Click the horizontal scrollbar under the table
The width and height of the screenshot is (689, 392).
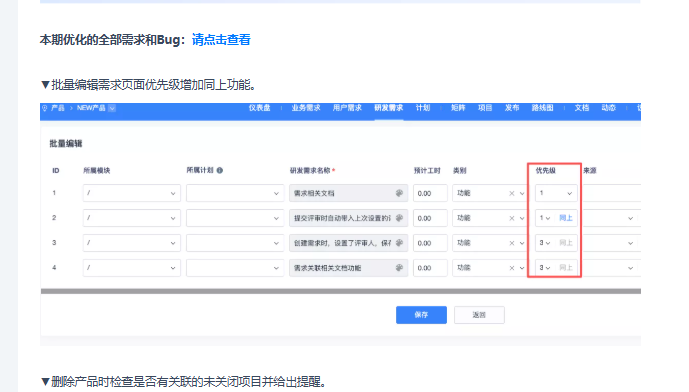coord(341,291)
